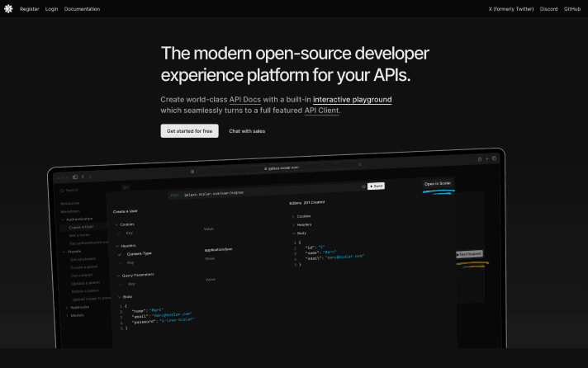
Task: Toggle the Key checkbox under Cookies
Action: pos(119,234)
